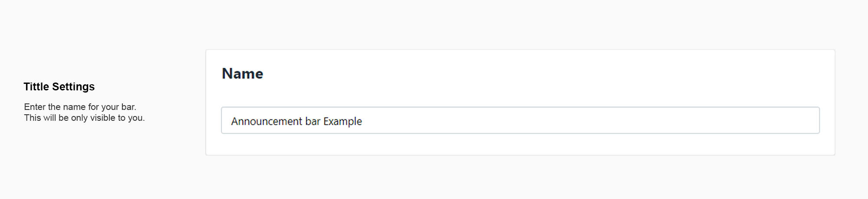The width and height of the screenshot is (868, 199).
Task: Click the word "name" in the helper text
Action: point(74,107)
